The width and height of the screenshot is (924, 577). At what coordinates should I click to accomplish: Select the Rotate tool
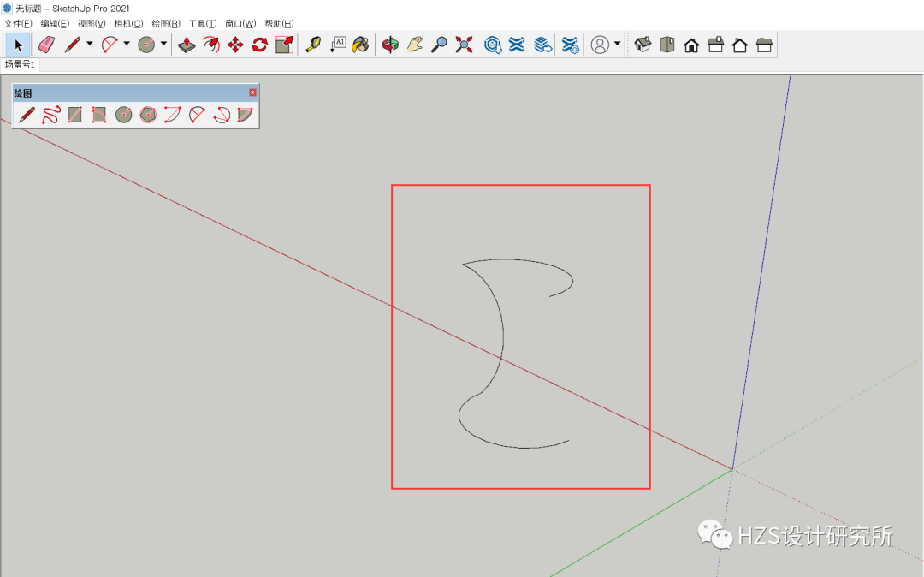pos(259,45)
